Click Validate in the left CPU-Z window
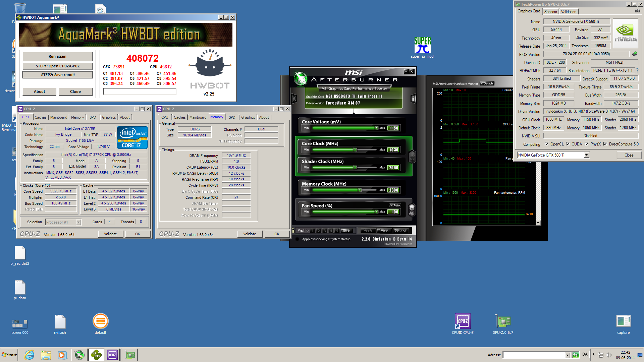This screenshot has width=644, height=362. 110,234
